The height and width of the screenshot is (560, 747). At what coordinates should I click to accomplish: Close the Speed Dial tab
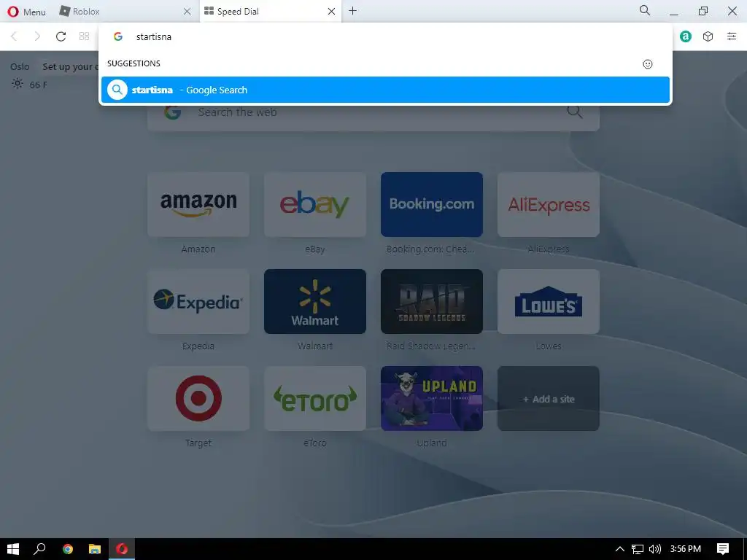click(x=332, y=12)
